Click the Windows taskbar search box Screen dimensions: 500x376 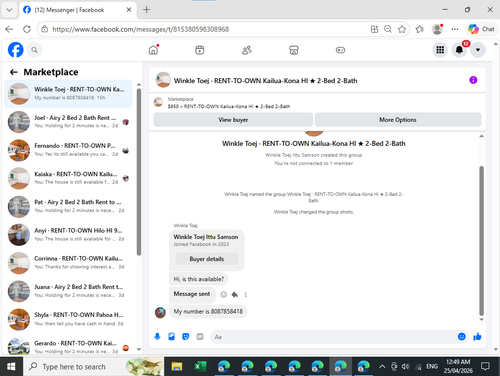click(94, 367)
